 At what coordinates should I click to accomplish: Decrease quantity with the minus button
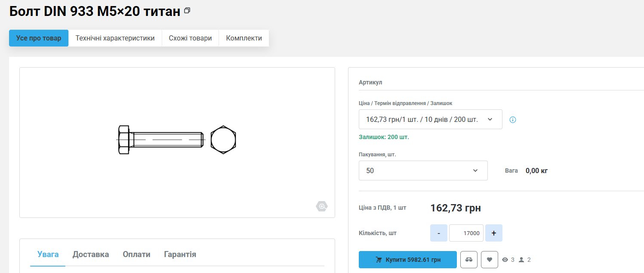[438, 233]
